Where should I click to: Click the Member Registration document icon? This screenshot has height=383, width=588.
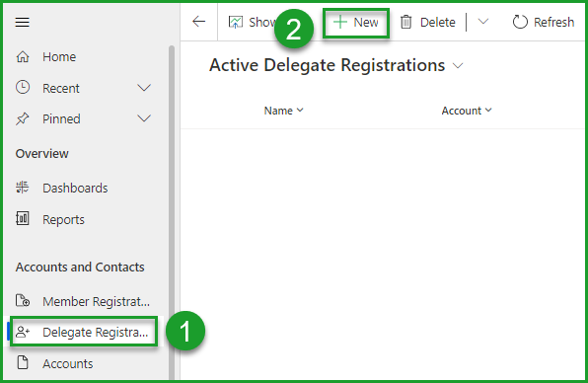pos(23,301)
